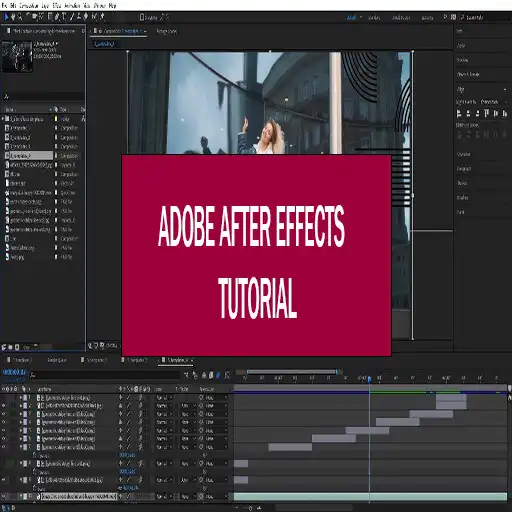Toggle eye visibility of timeline layer 4
512x512 pixels.
click(x=4, y=422)
